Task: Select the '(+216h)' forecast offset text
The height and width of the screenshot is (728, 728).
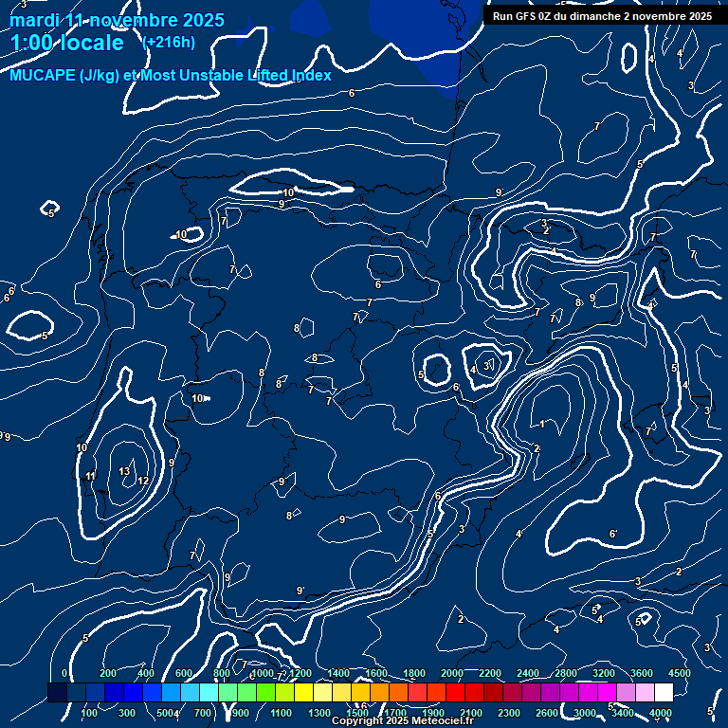Action: 169,43
